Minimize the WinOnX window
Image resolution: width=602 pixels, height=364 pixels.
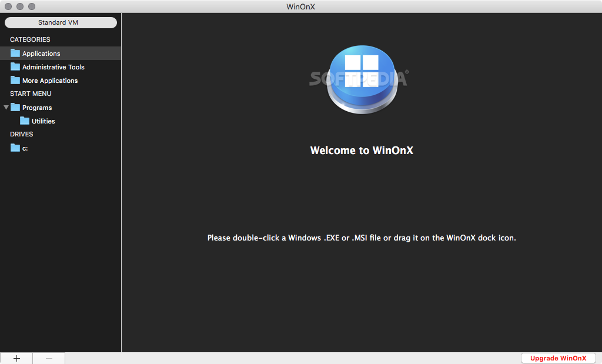pos(20,6)
